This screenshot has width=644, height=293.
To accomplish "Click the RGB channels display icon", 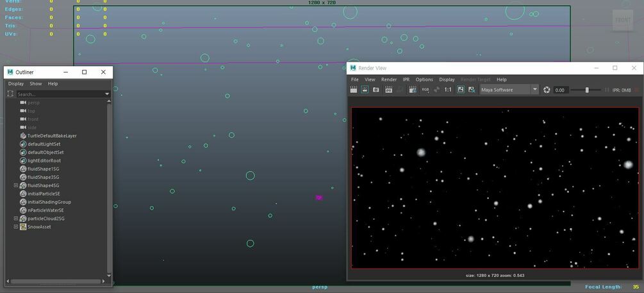I will (425, 90).
